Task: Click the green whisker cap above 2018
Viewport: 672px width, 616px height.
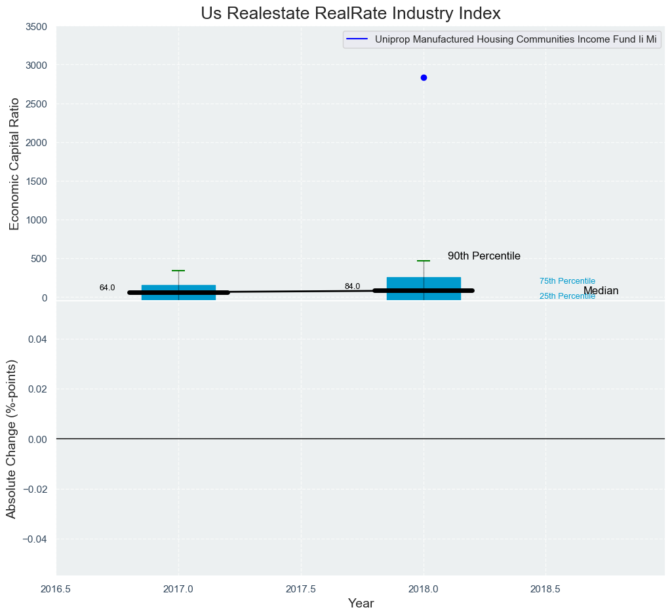Action: [424, 261]
